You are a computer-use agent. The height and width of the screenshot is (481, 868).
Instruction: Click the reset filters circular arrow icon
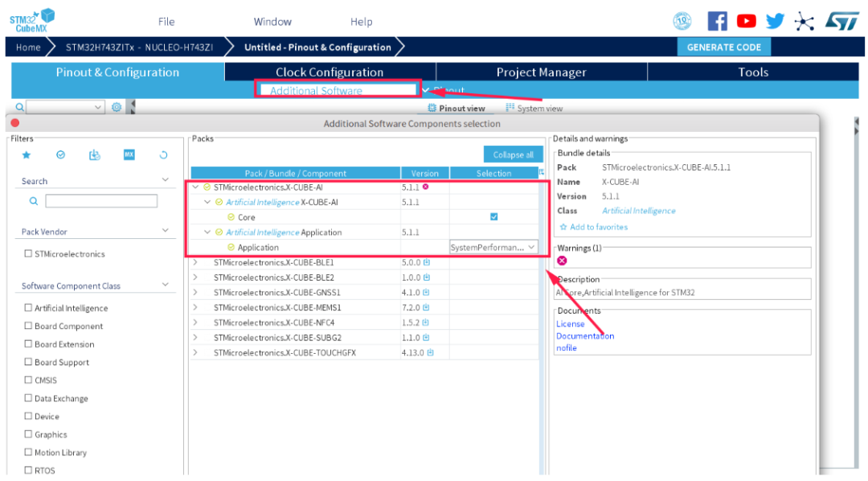[x=163, y=155]
